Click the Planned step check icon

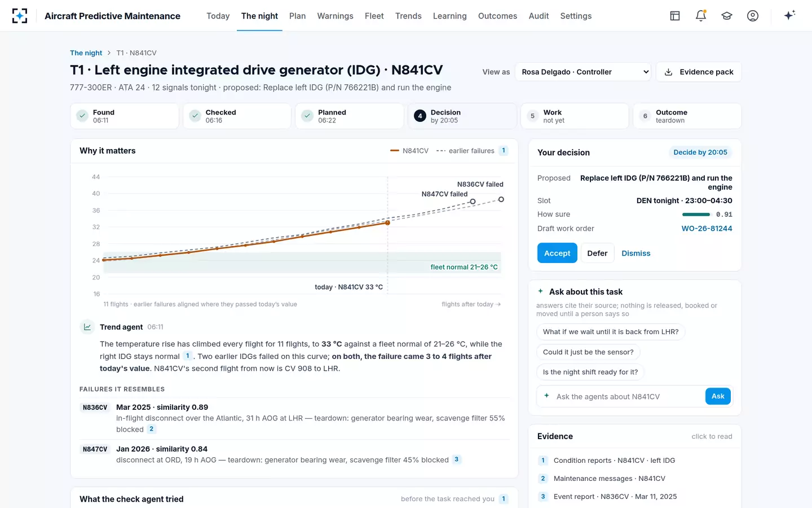pos(307,116)
